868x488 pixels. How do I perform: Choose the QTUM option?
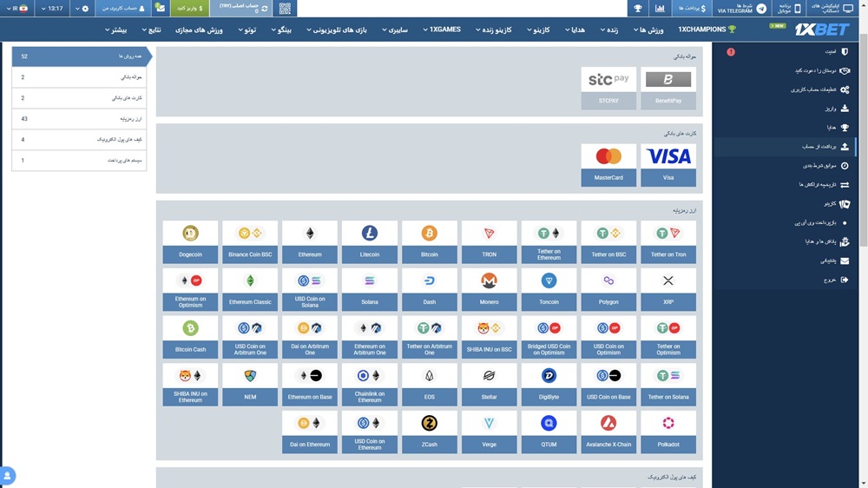coord(549,432)
